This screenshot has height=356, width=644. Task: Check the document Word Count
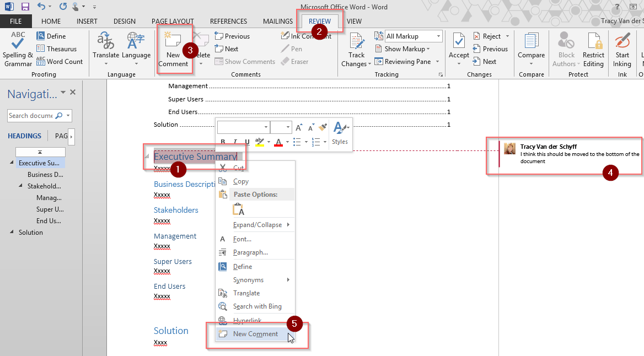coord(59,62)
